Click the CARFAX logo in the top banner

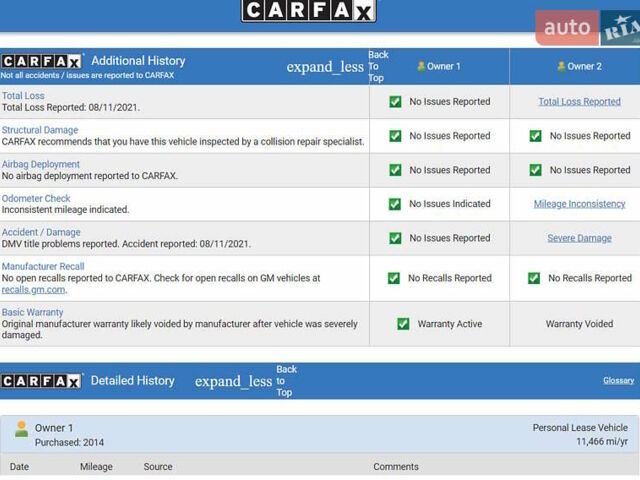point(309,10)
